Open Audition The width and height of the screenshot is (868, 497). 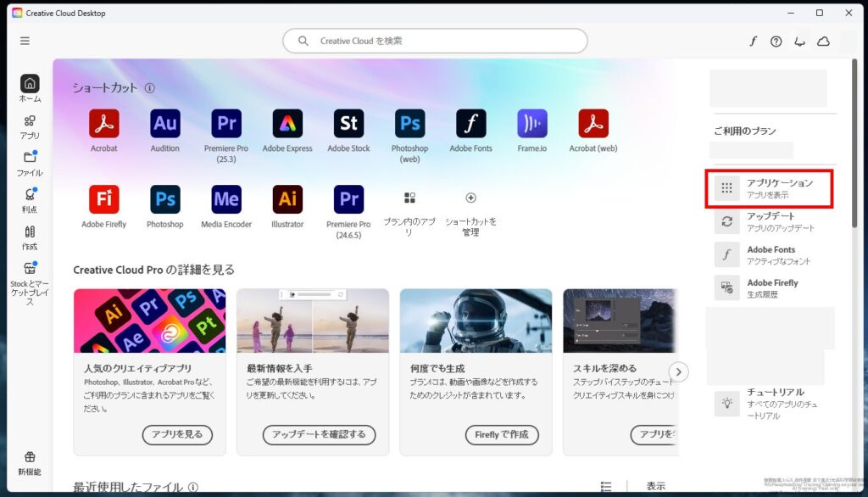tap(164, 123)
